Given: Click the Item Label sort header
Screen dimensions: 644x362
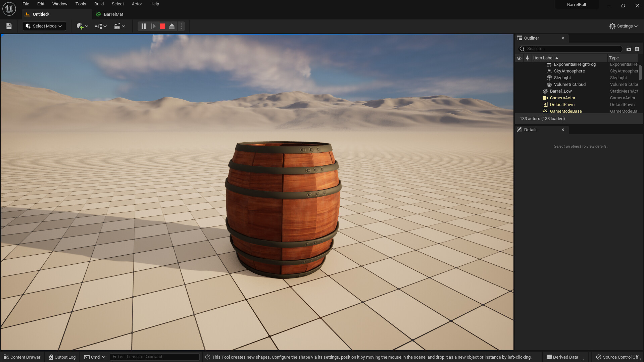Looking at the screenshot, I should 544,58.
